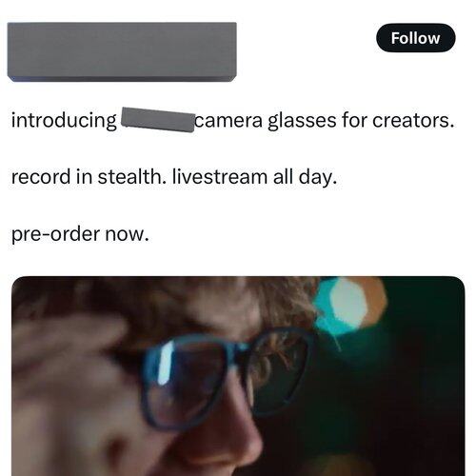The image size is (476, 476).
Task: Open the redacted author name block
Action: 122,51
